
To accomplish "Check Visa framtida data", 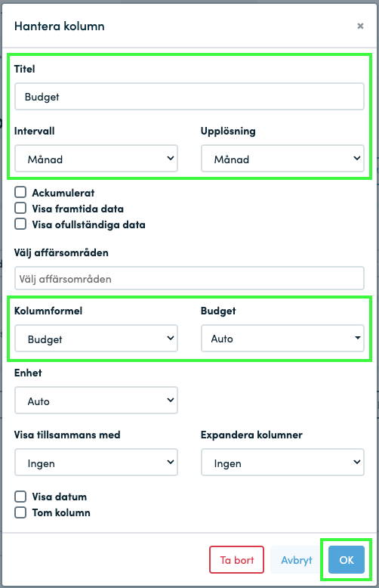I will (x=20, y=208).
